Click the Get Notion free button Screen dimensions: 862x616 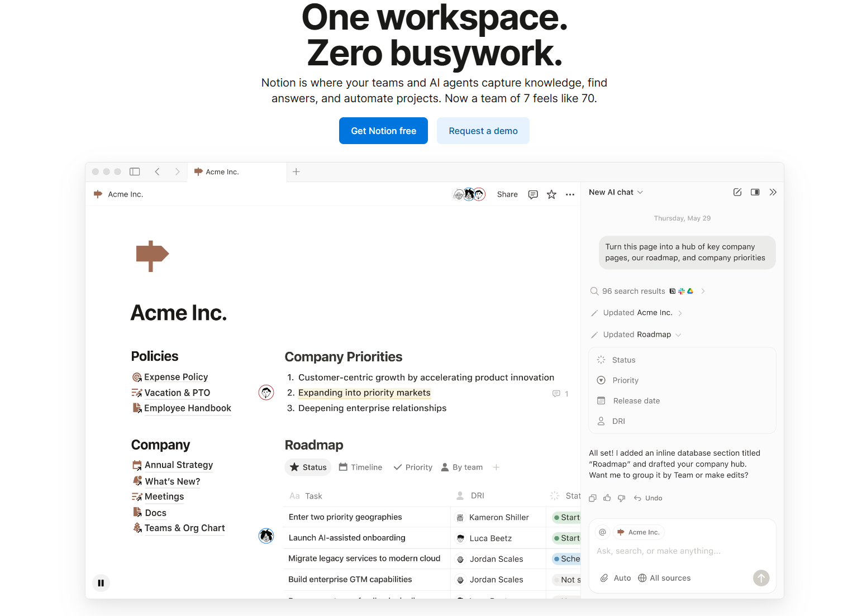tap(383, 131)
